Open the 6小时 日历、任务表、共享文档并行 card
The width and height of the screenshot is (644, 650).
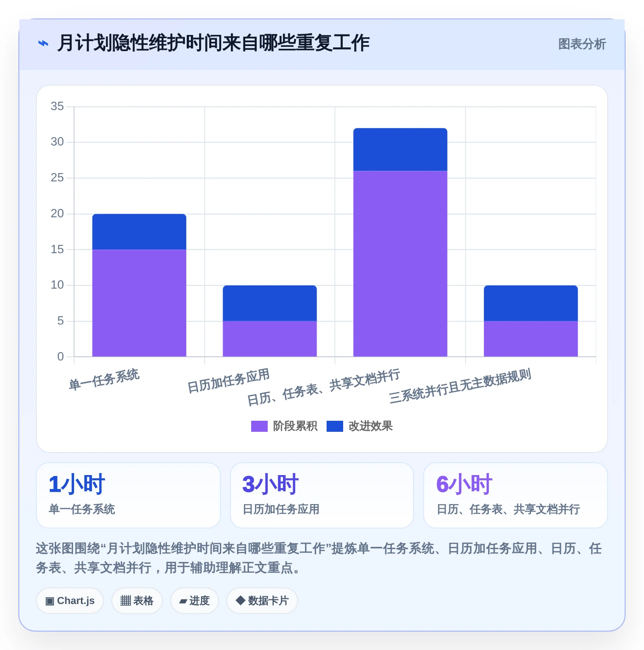516,495
